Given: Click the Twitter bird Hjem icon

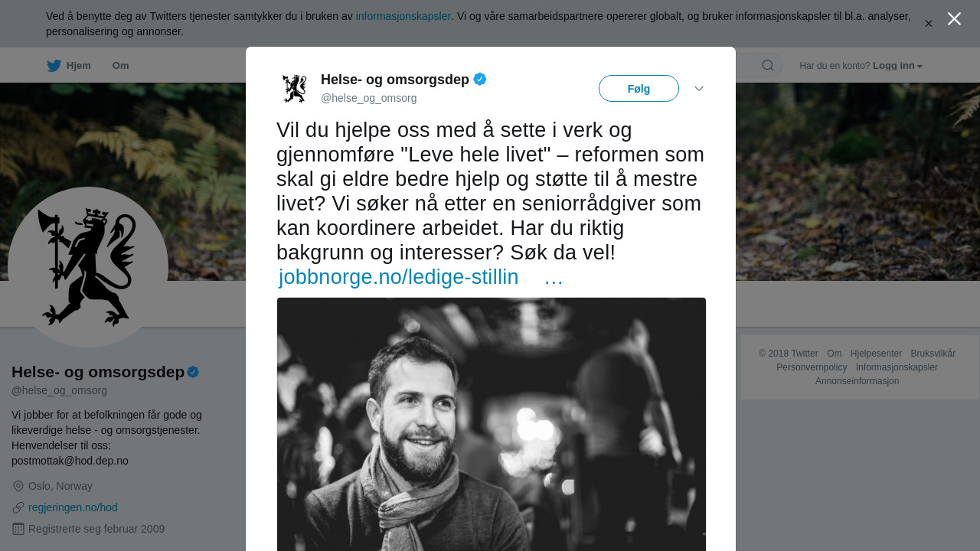Looking at the screenshot, I should pyautogui.click(x=54, y=66).
